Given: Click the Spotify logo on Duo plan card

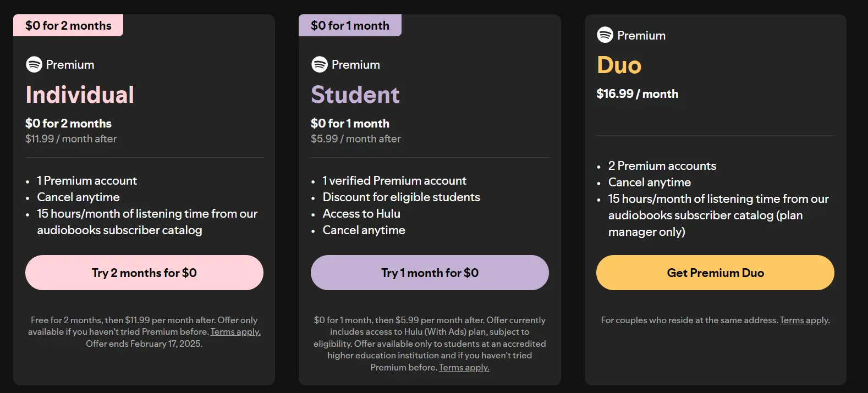Looking at the screenshot, I should 605,35.
